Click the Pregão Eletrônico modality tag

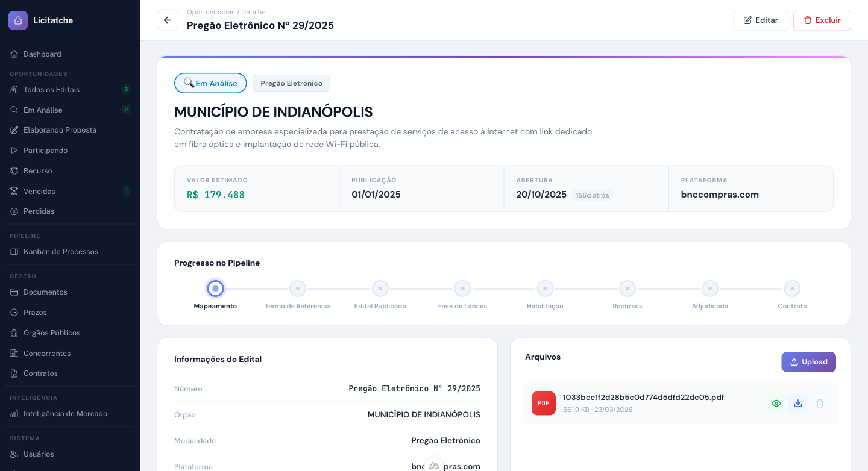point(291,83)
